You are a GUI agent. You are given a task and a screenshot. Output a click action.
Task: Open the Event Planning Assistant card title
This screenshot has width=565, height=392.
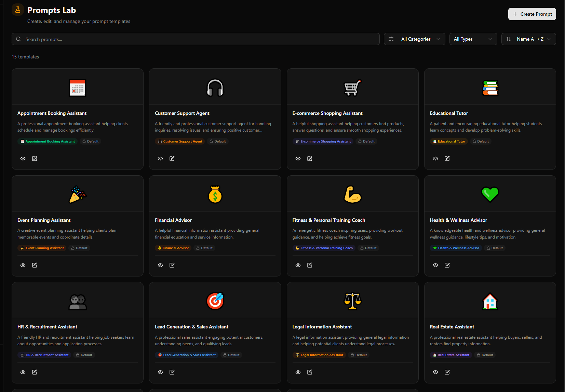(x=44, y=220)
